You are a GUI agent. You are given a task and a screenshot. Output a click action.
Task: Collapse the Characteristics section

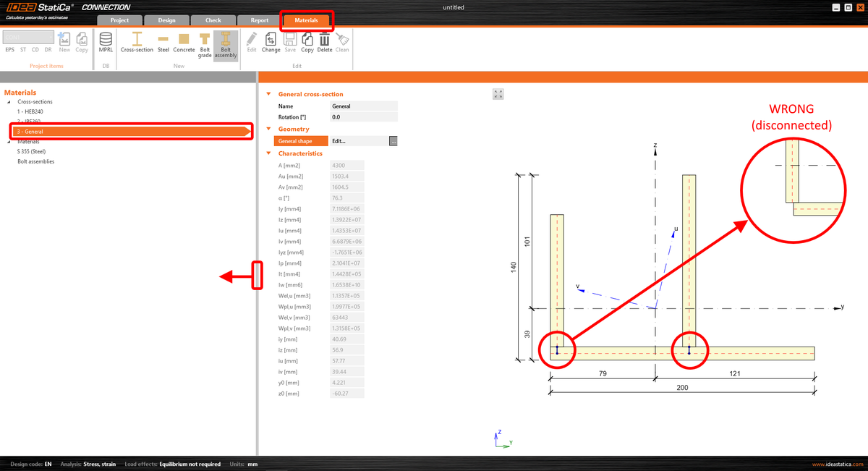point(268,153)
